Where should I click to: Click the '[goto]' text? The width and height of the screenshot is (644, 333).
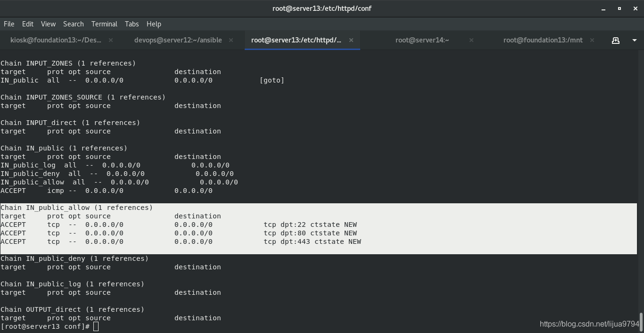[x=272, y=80]
